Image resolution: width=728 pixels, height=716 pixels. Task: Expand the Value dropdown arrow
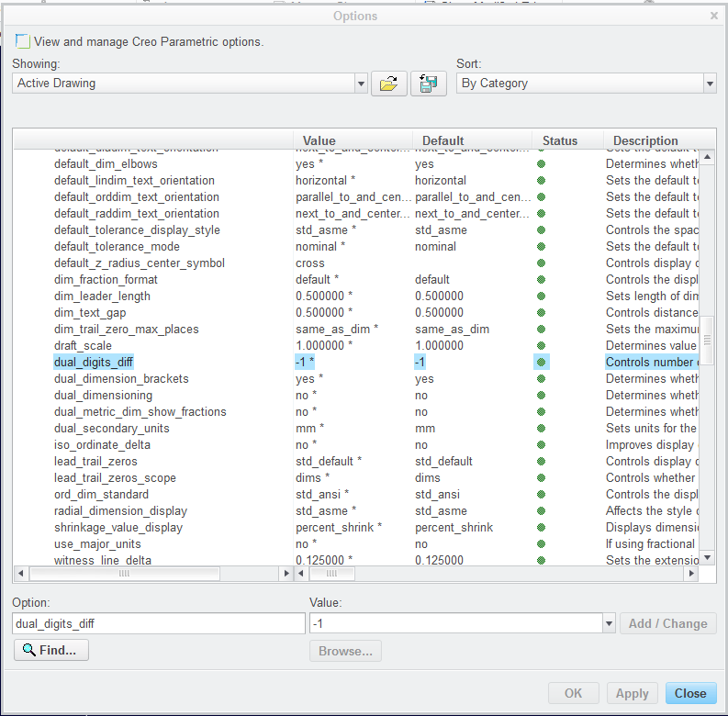609,623
